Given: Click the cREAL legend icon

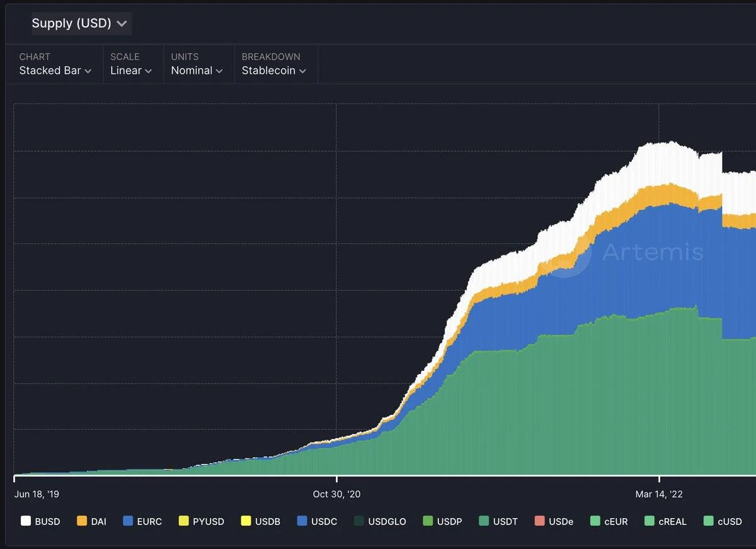Looking at the screenshot, I should tap(650, 521).
